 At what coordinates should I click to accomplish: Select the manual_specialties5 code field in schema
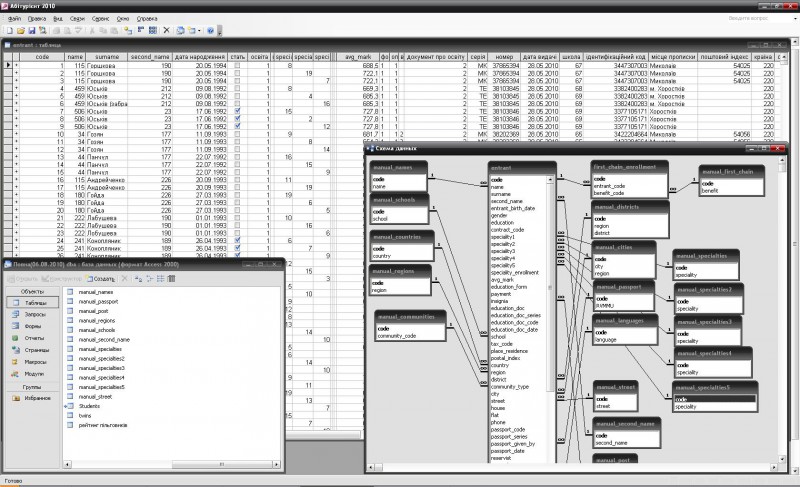pos(715,399)
